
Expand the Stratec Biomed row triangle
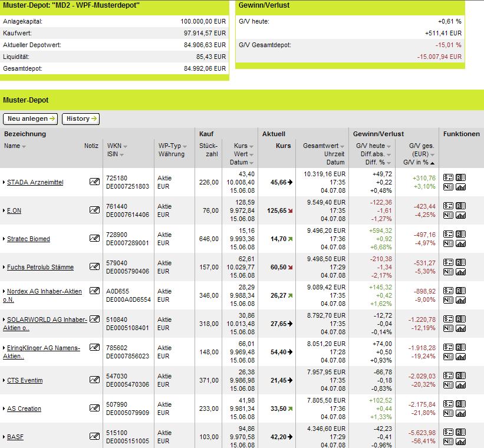pyautogui.click(x=4, y=239)
